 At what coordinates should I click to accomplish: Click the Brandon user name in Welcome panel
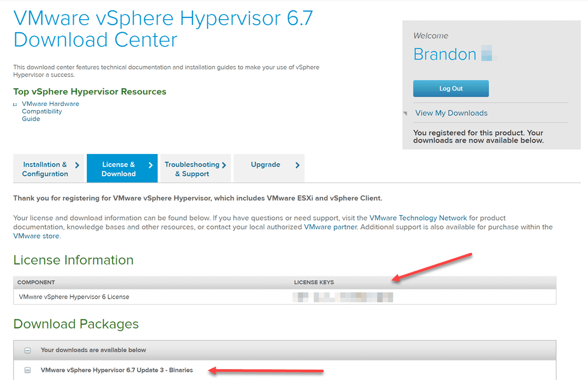pyautogui.click(x=445, y=55)
